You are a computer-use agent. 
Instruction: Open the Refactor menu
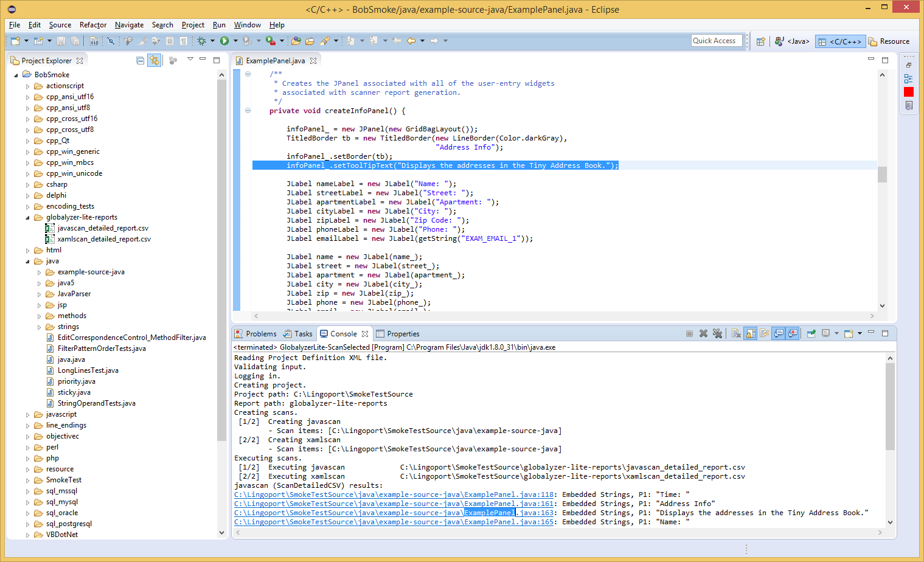tap(93, 25)
